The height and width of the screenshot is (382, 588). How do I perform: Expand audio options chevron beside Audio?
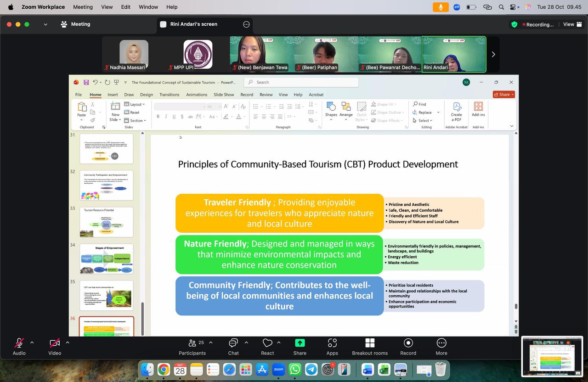coord(32,343)
